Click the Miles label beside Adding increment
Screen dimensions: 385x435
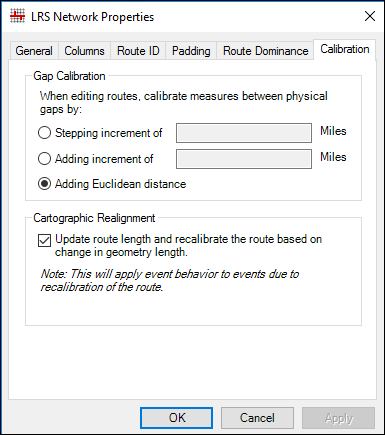point(333,157)
